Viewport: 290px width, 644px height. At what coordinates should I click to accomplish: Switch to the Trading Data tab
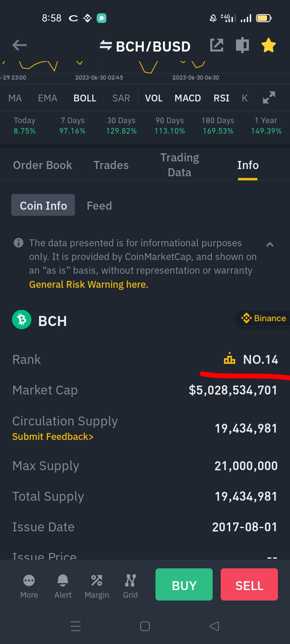point(180,165)
